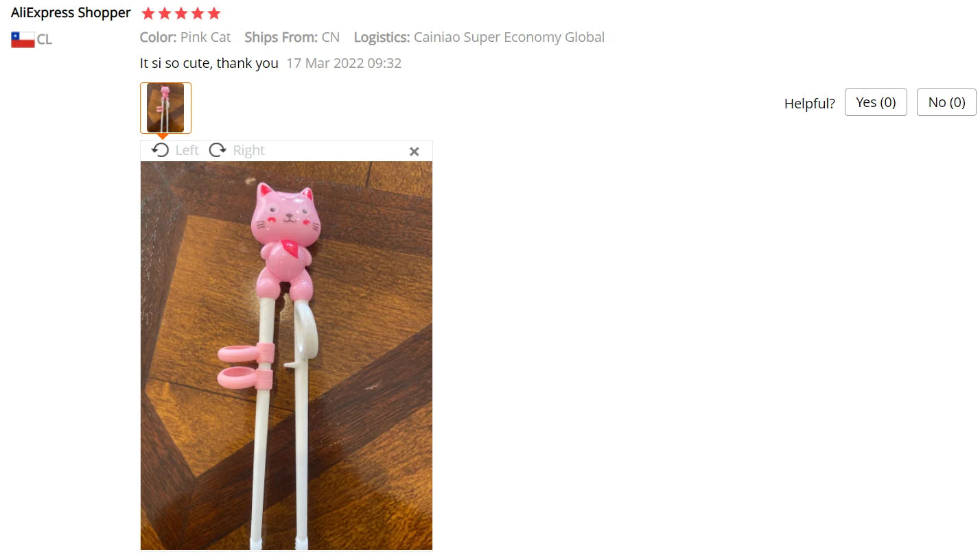Open the small review photo thumbnail

[x=165, y=108]
